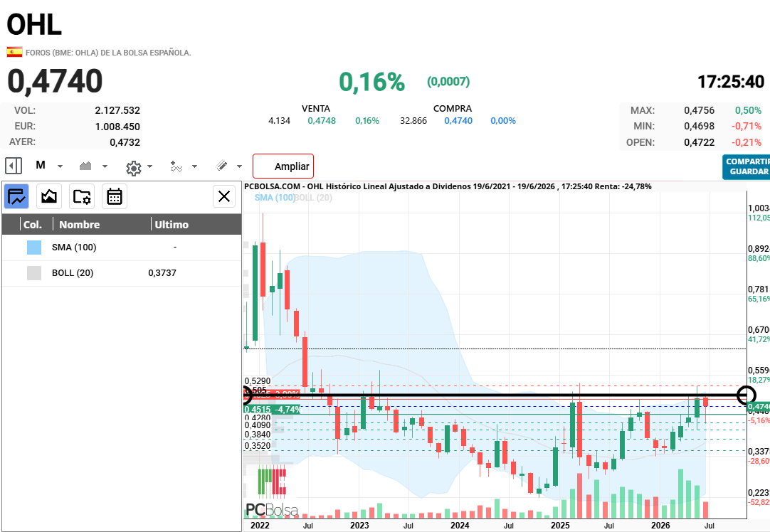Click the EUR value 1.008.450
770x532 pixels.
click(117, 127)
